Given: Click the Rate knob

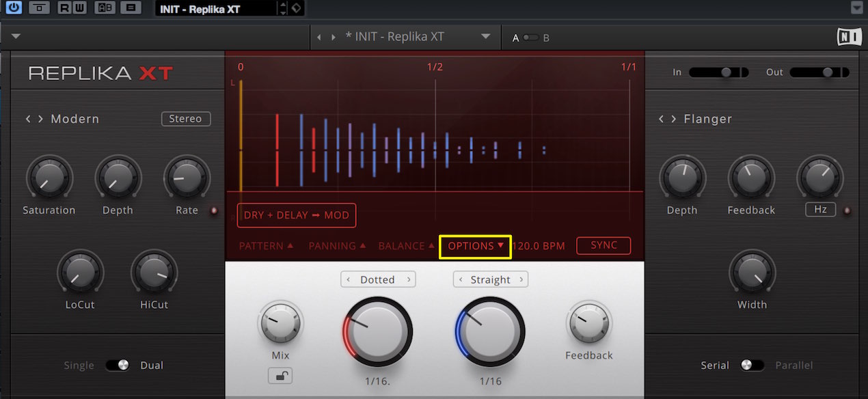Looking at the screenshot, I should tap(187, 178).
